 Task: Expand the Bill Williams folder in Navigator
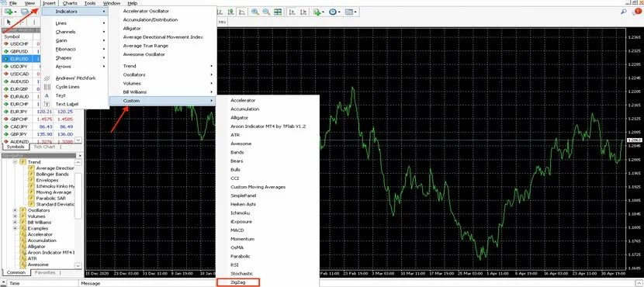coord(16,223)
